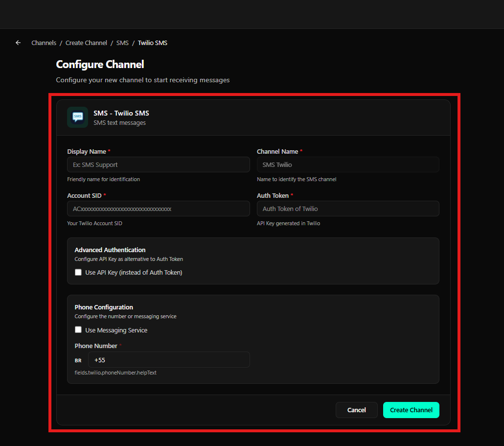Click the Phone Configuration heading
504x446 pixels.
click(x=104, y=307)
